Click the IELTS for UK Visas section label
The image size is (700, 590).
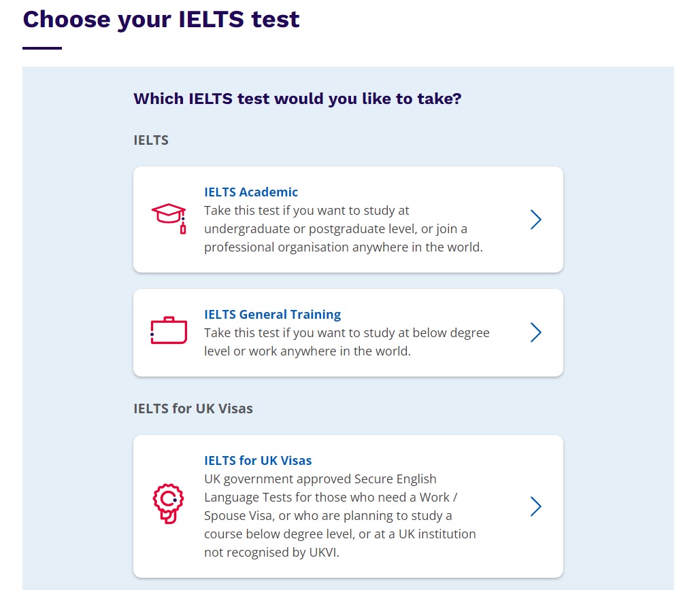(193, 409)
